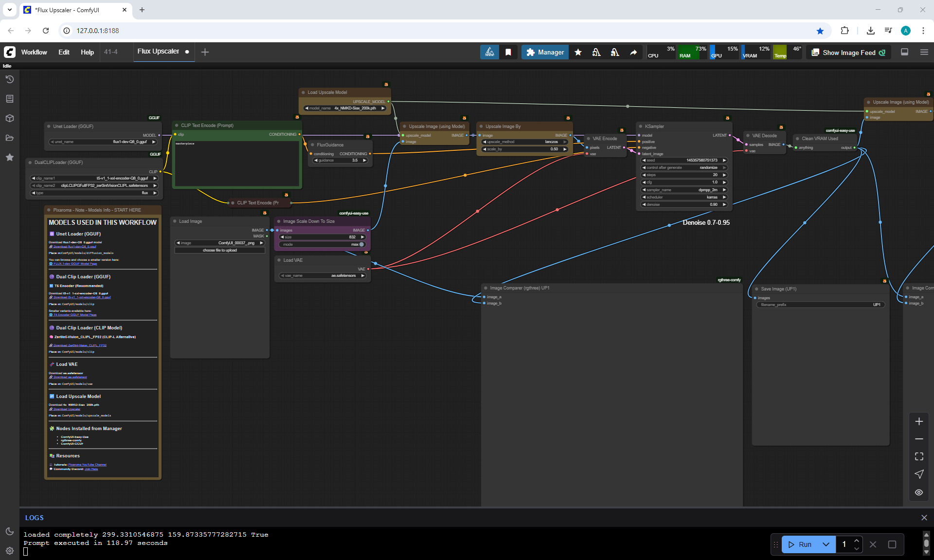
Task: Toggle the bottom panel icon in top bar
Action: (904, 52)
